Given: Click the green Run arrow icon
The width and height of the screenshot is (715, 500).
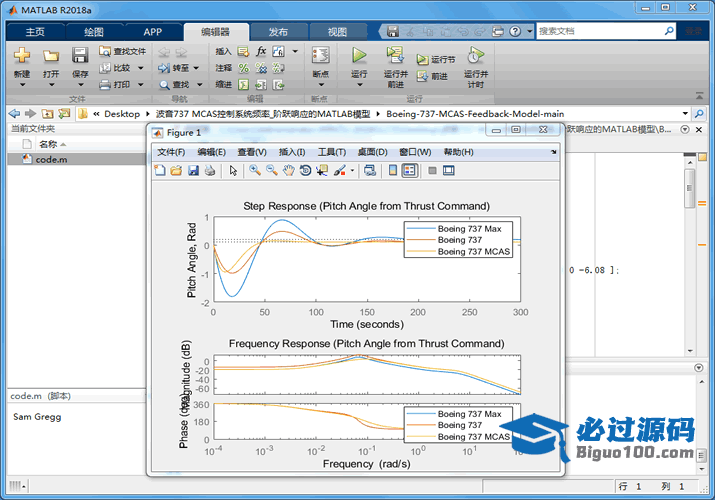Looking at the screenshot, I should 359,55.
